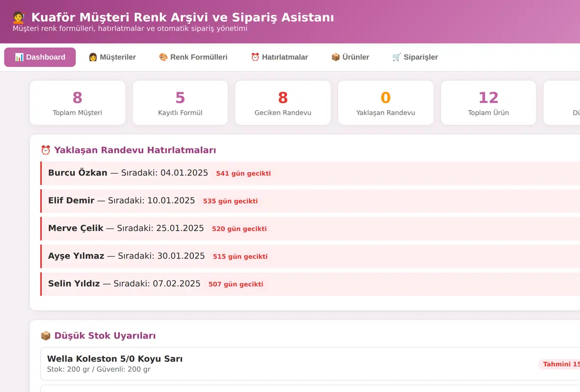580x392 pixels.
Task: Open the Ürünler tab
Action: click(350, 57)
